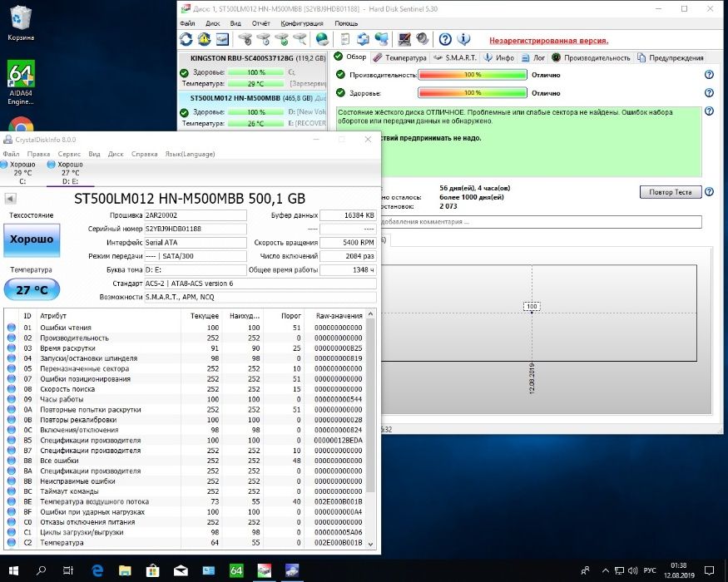Image resolution: width=728 pixels, height=582 pixels.
Task: Open Корзина recycle bin on desktop
Action: point(21,22)
